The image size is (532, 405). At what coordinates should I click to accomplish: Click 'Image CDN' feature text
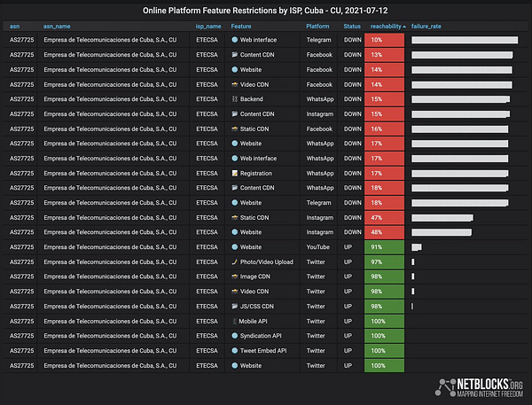pyautogui.click(x=255, y=276)
